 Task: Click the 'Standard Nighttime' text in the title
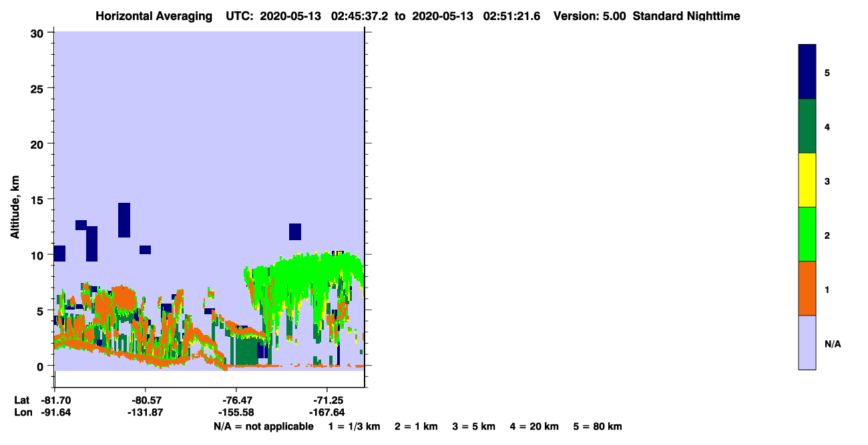pos(686,16)
